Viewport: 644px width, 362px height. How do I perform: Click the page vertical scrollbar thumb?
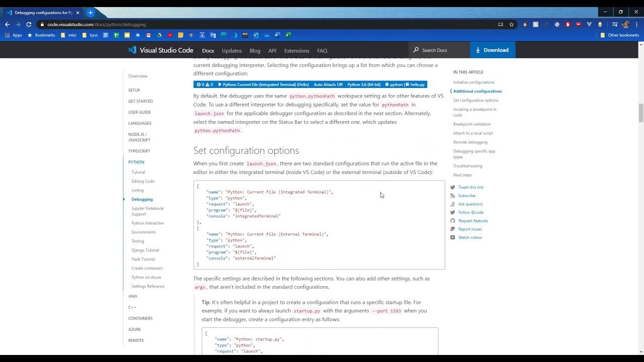[640, 113]
